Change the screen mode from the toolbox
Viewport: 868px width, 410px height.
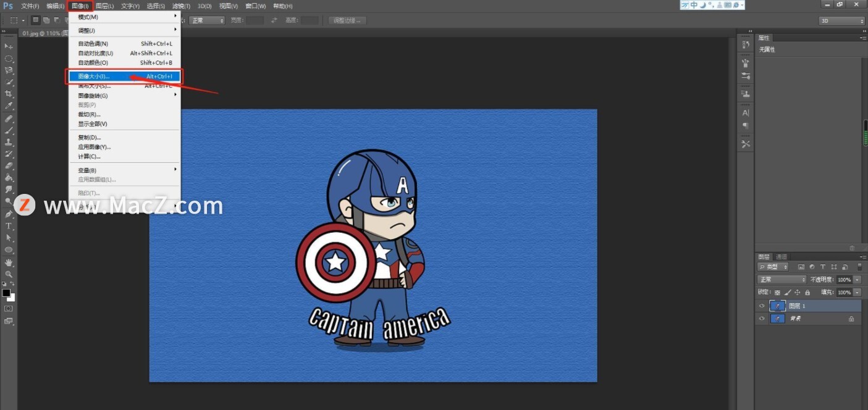pos(9,321)
